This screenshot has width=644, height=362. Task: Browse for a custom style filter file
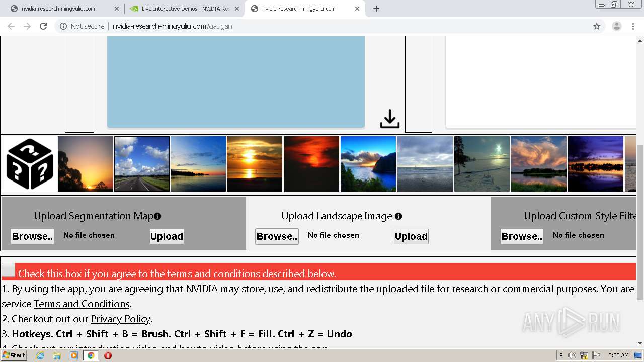click(522, 236)
